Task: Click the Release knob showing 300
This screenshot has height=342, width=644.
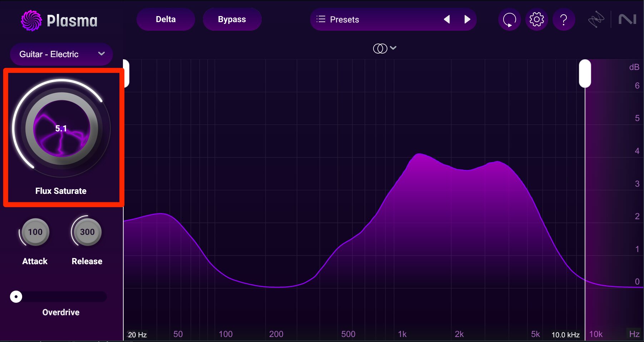Action: point(87,232)
